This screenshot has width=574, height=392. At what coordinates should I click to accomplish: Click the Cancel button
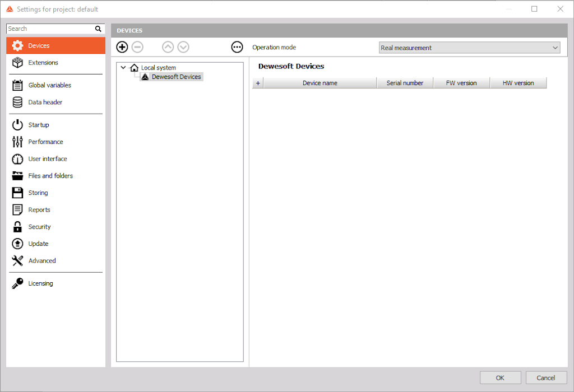[x=546, y=378]
